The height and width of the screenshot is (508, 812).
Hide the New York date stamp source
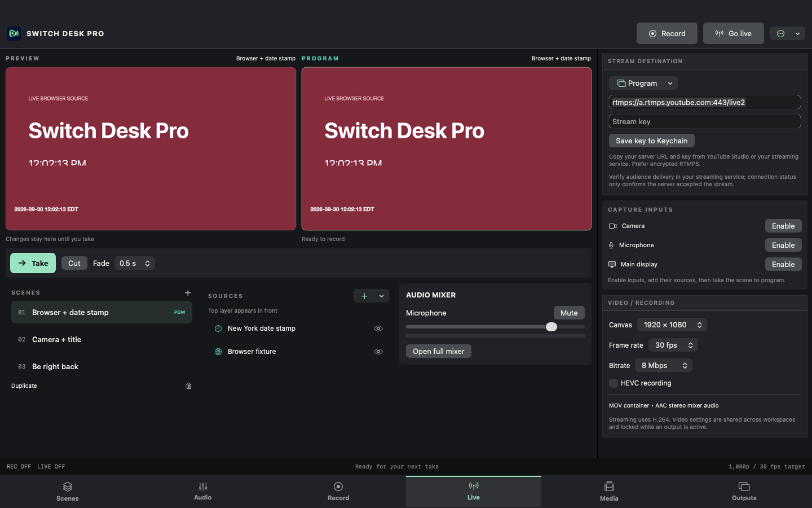(x=378, y=329)
